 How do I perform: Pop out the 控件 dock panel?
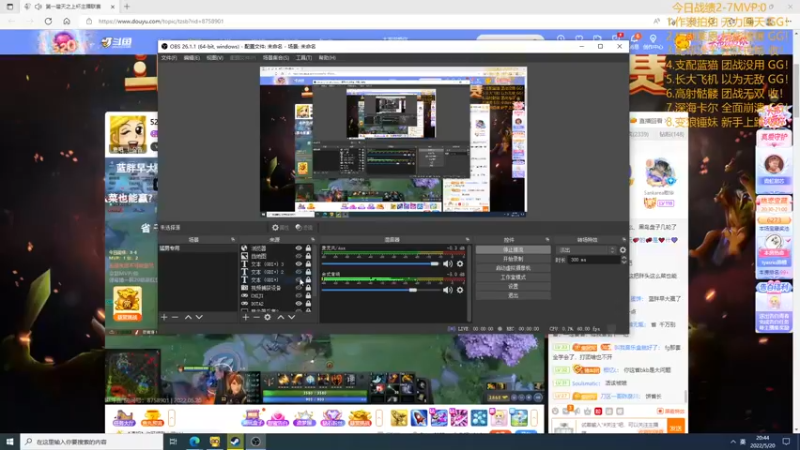547,240
